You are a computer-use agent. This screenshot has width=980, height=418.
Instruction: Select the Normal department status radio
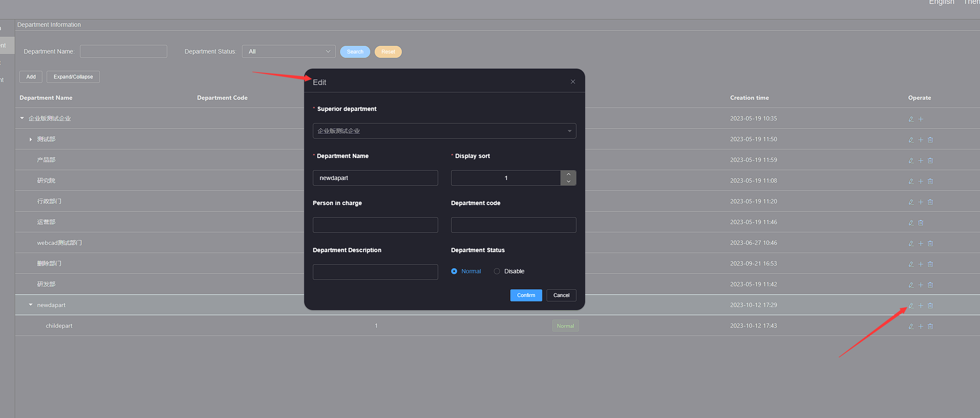[454, 271]
